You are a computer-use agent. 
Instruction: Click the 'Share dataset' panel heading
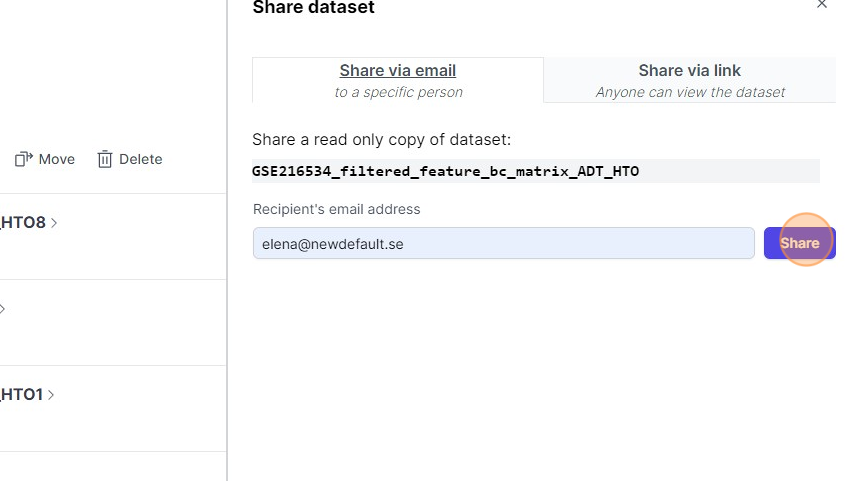point(313,8)
